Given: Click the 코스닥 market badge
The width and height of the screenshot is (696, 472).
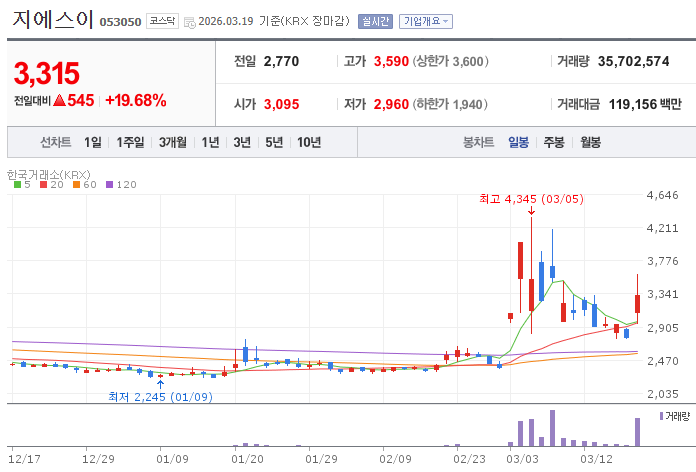Looking at the screenshot, I should 162,21.
